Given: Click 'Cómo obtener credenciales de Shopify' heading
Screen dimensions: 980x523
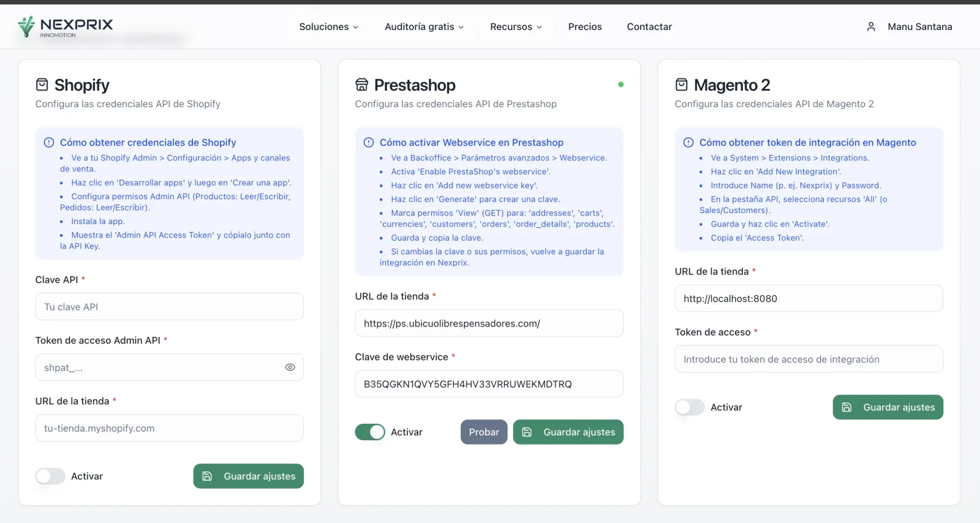Looking at the screenshot, I should click(148, 143).
